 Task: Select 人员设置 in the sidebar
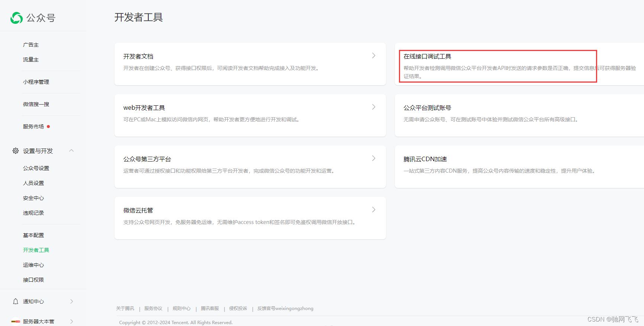pos(33,183)
